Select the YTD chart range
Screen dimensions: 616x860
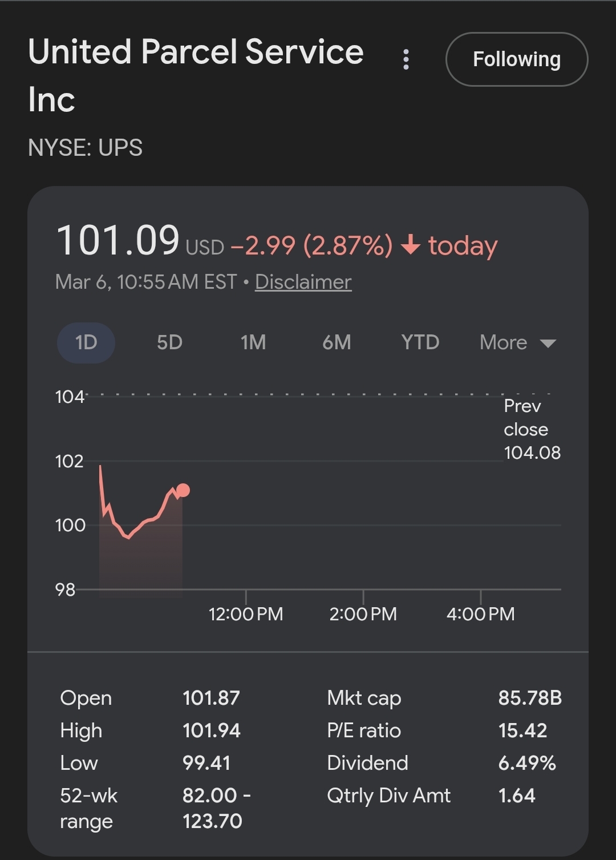420,342
